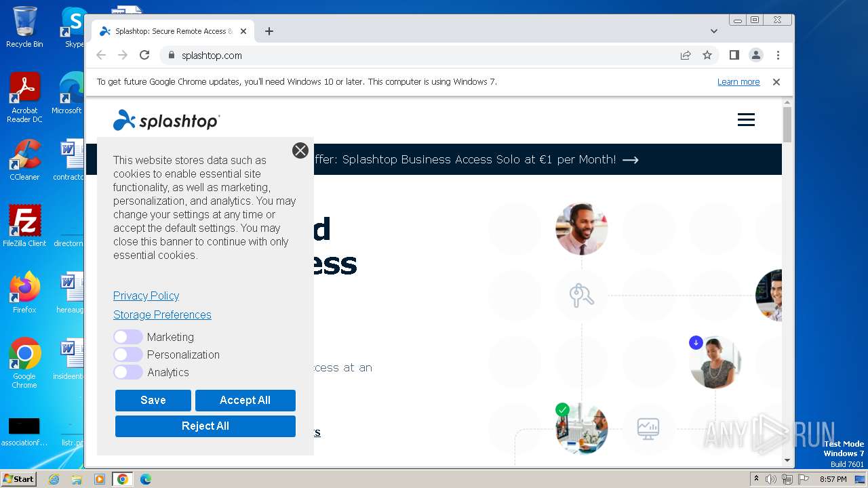Open the Privacy Policy link
868x488 pixels.
pos(146,296)
